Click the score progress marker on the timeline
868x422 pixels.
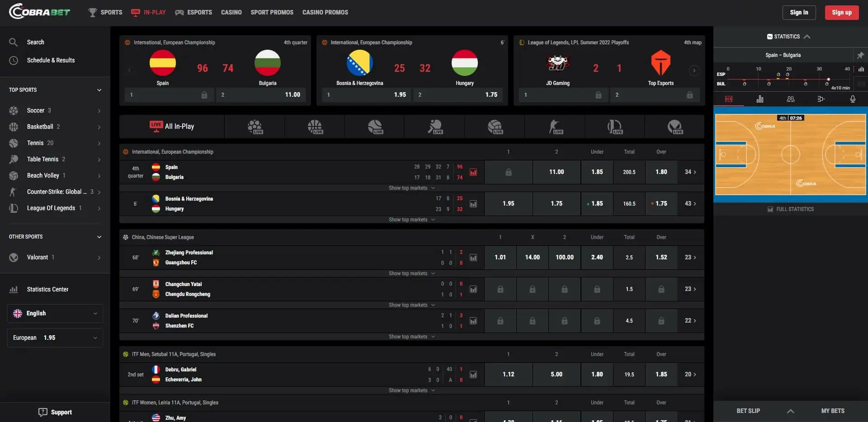coord(828,79)
